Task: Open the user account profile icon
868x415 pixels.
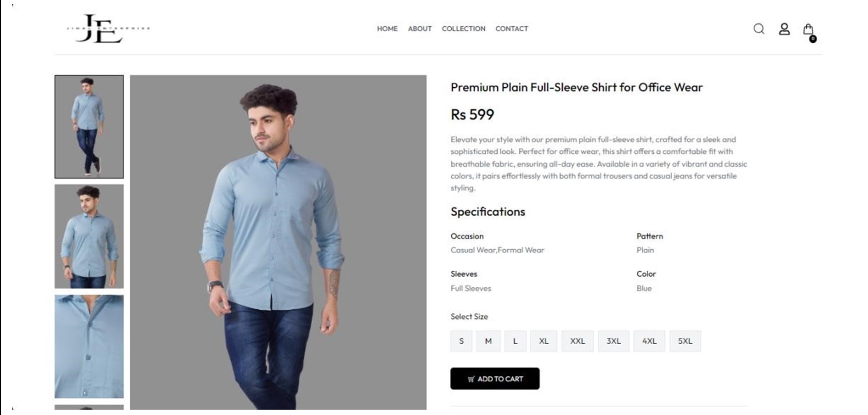Action: (x=784, y=29)
